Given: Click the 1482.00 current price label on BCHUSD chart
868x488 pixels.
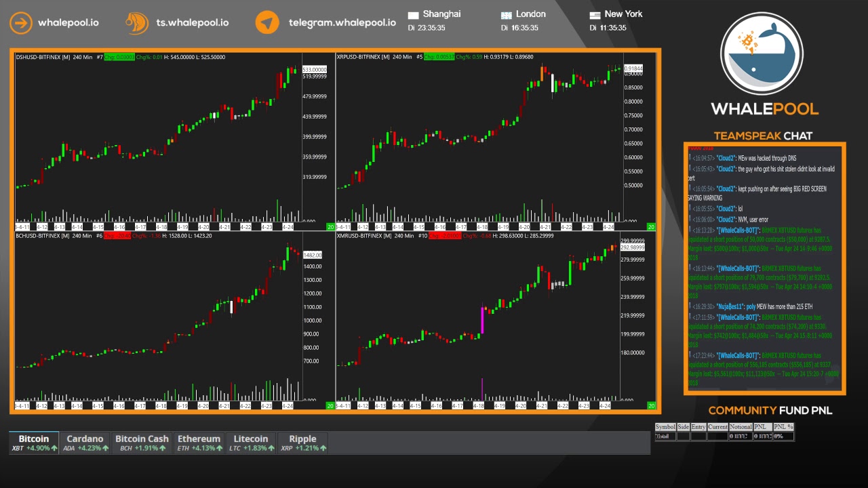Looking at the screenshot, I should click(x=312, y=255).
